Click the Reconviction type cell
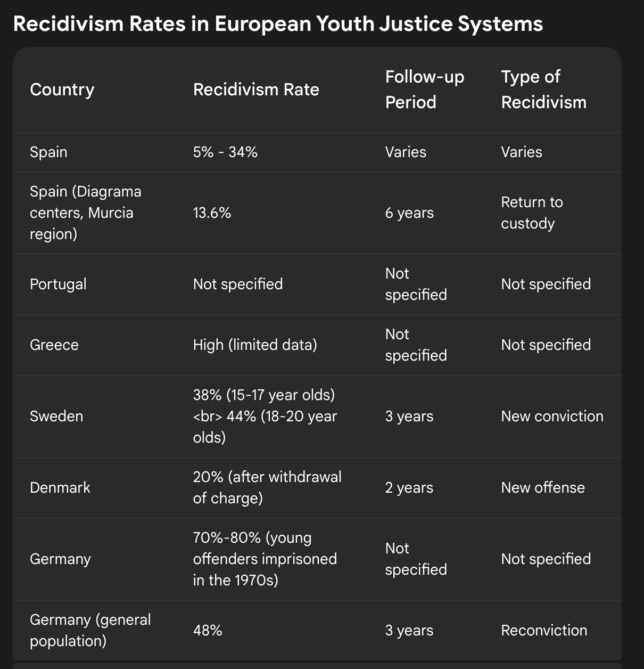 click(544, 630)
